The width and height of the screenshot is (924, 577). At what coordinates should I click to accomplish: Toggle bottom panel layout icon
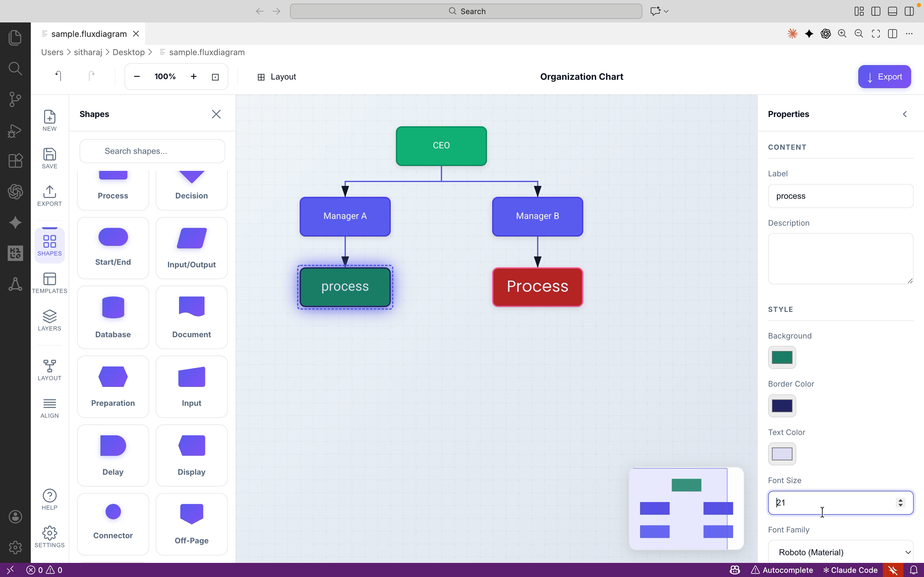pyautogui.click(x=892, y=11)
